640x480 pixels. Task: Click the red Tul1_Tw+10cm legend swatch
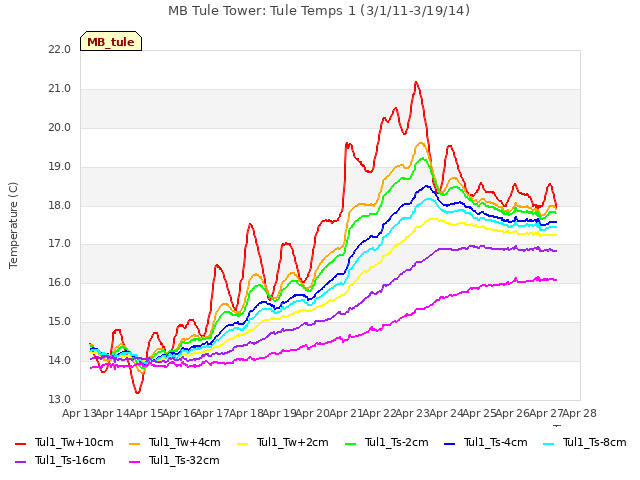point(20,443)
